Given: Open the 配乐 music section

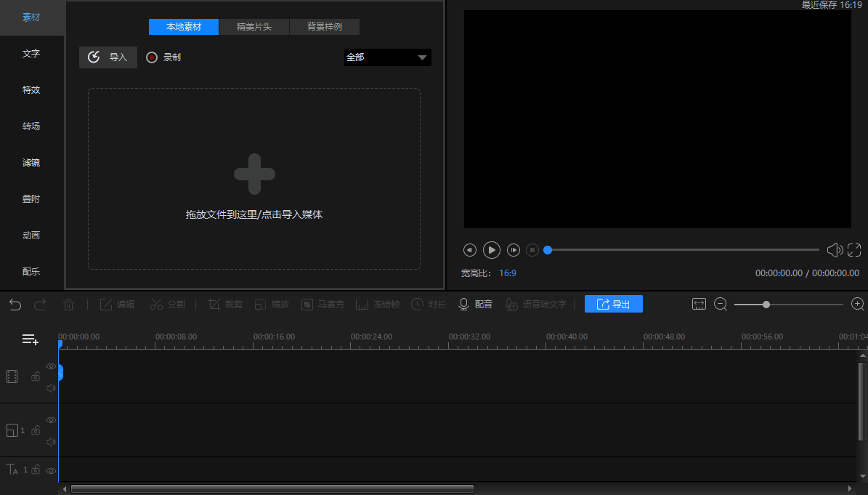Looking at the screenshot, I should point(31,271).
